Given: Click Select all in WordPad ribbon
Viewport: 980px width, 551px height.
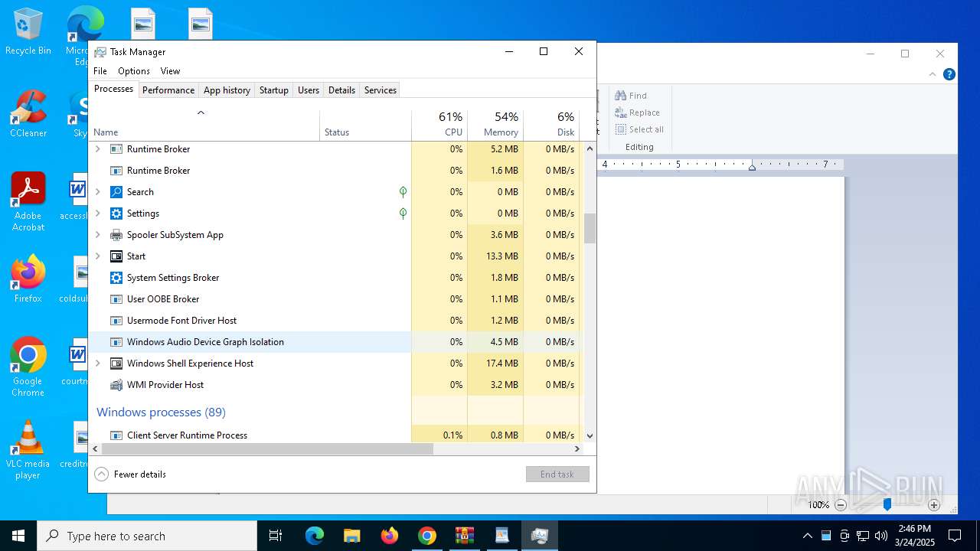Looking at the screenshot, I should tap(640, 129).
